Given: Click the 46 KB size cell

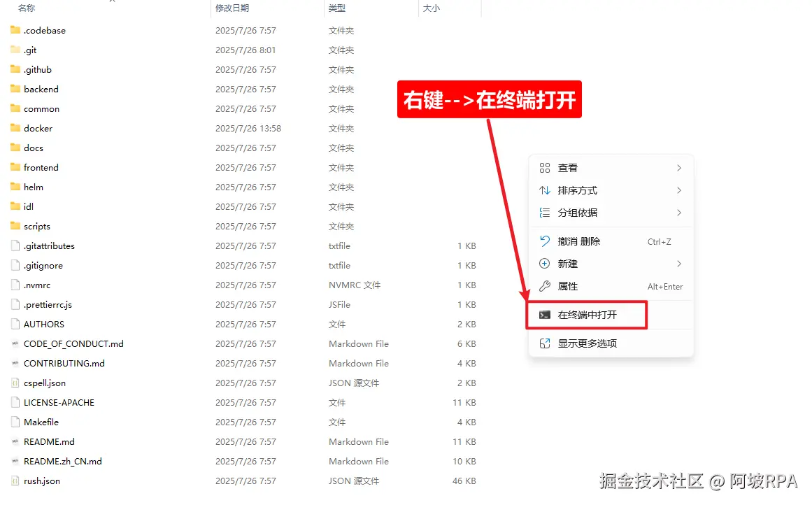Looking at the screenshot, I should point(464,481).
